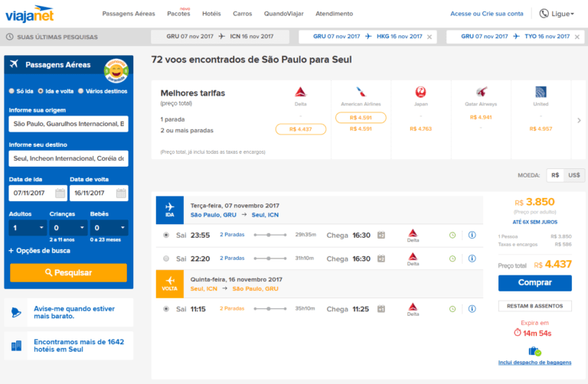This screenshot has width=588, height=384.
Task: Open the Adultos dropdown
Action: [x=28, y=228]
